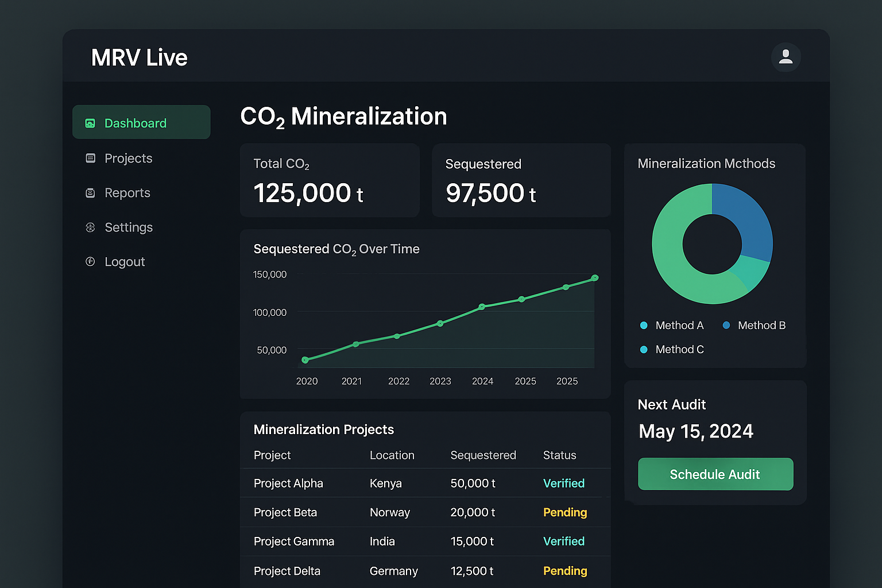Click the user profile avatar icon

(786, 57)
